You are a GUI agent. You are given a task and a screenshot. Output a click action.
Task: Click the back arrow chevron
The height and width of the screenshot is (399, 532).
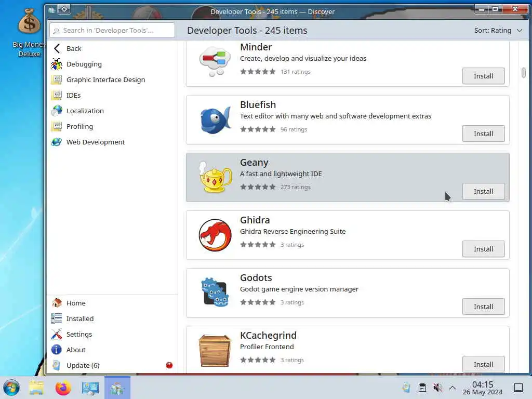click(x=57, y=48)
